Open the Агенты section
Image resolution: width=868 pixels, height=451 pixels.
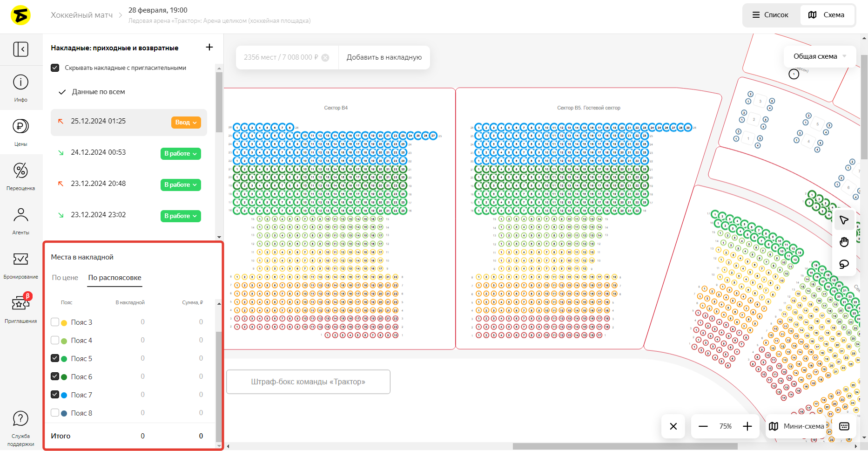20,221
